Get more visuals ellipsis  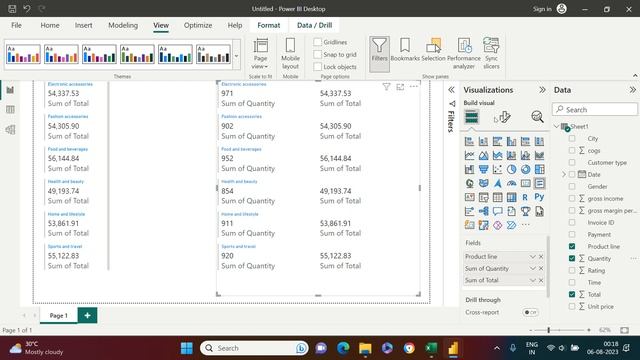(x=525, y=225)
